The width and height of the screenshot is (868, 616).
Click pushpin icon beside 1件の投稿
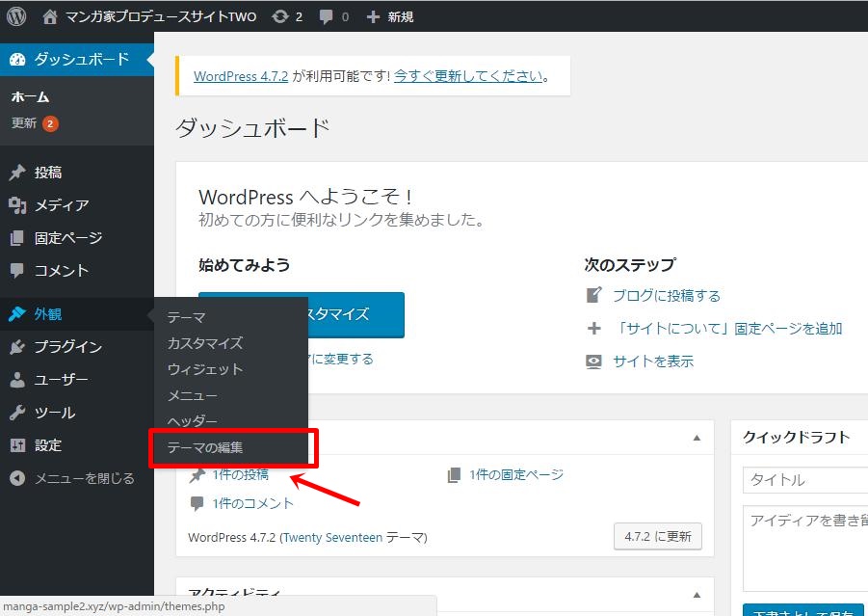coord(197,475)
